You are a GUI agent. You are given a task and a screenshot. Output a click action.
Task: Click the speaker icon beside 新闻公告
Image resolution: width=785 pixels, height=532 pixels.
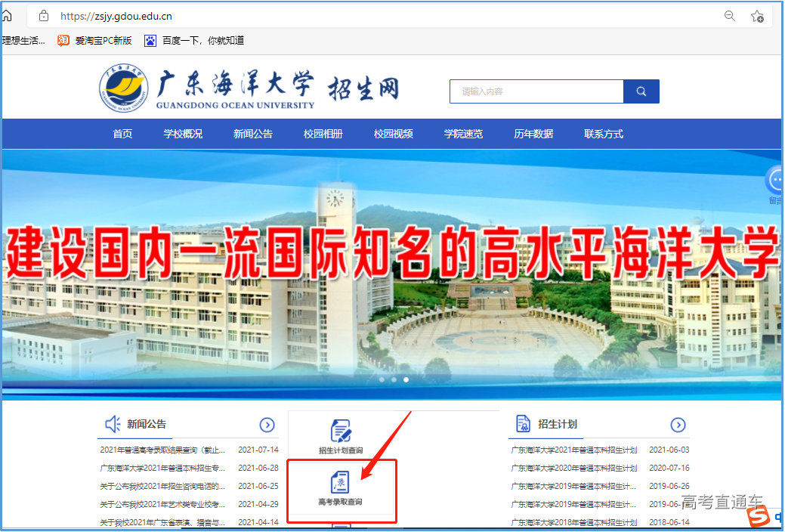click(112, 425)
